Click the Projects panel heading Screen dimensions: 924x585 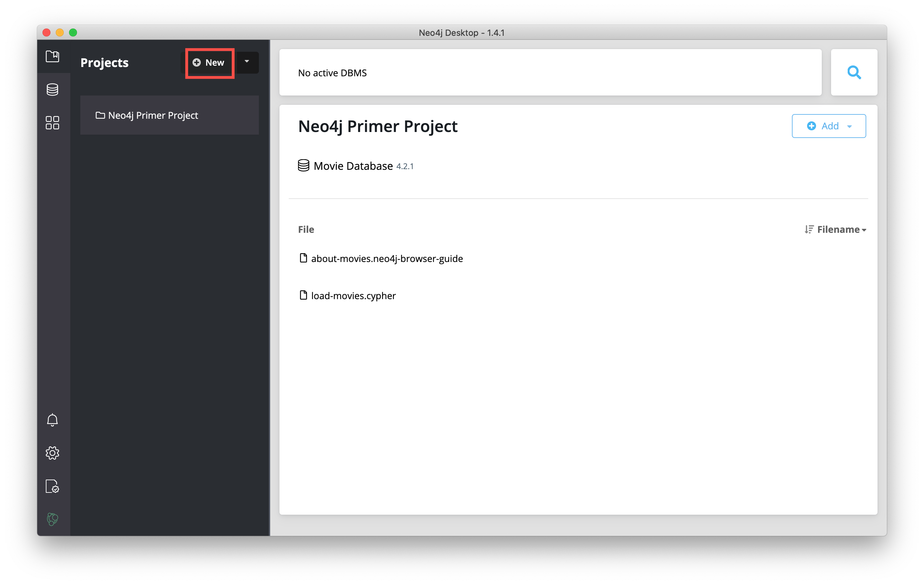[104, 62]
